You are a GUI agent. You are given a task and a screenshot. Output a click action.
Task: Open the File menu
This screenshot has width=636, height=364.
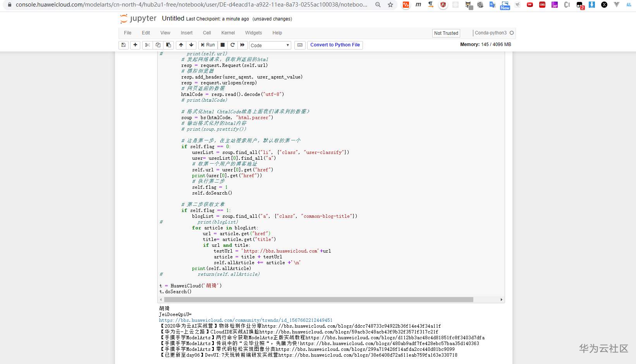click(x=127, y=33)
